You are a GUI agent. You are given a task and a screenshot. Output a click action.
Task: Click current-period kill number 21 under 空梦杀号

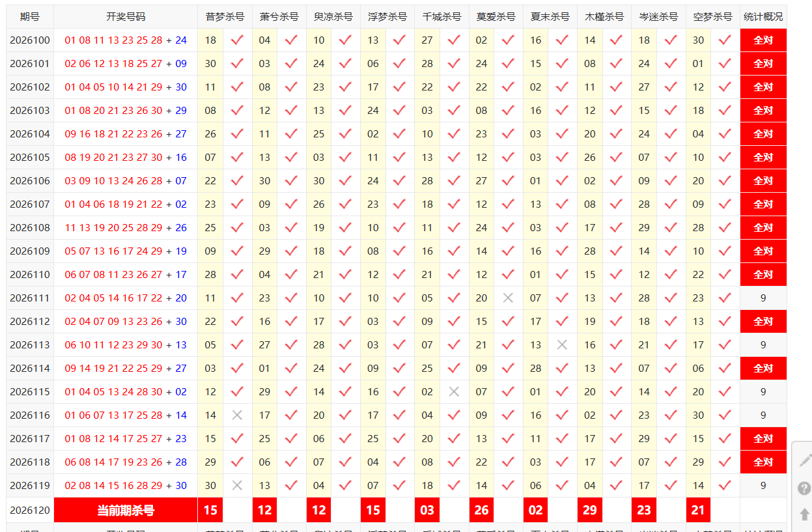698,510
